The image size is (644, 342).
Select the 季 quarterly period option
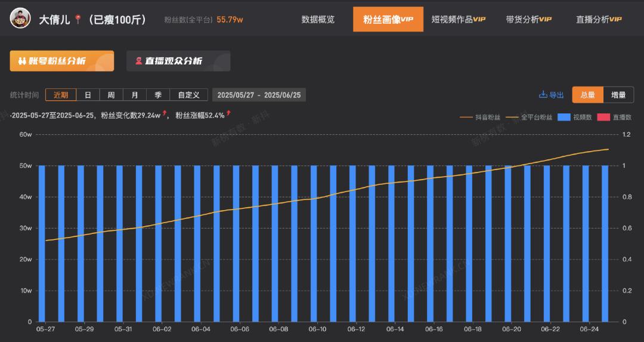click(158, 95)
